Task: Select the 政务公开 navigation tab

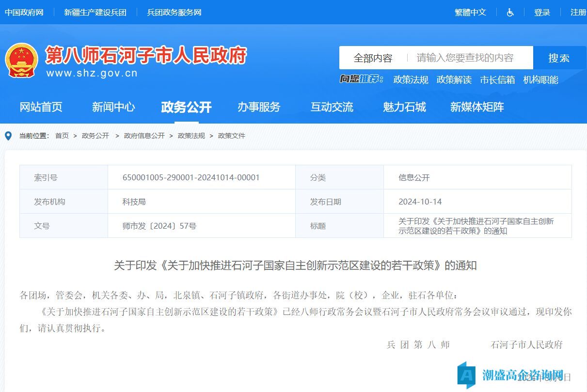Action: point(186,107)
